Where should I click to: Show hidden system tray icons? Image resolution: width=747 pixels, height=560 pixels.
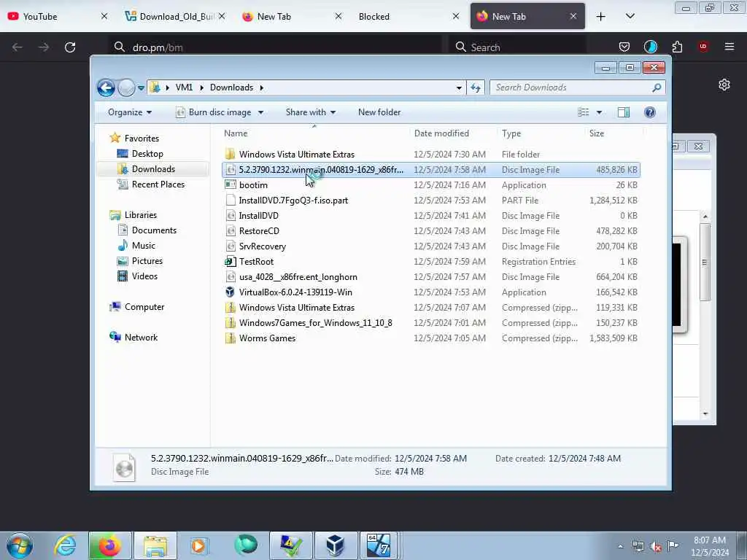pos(620,547)
